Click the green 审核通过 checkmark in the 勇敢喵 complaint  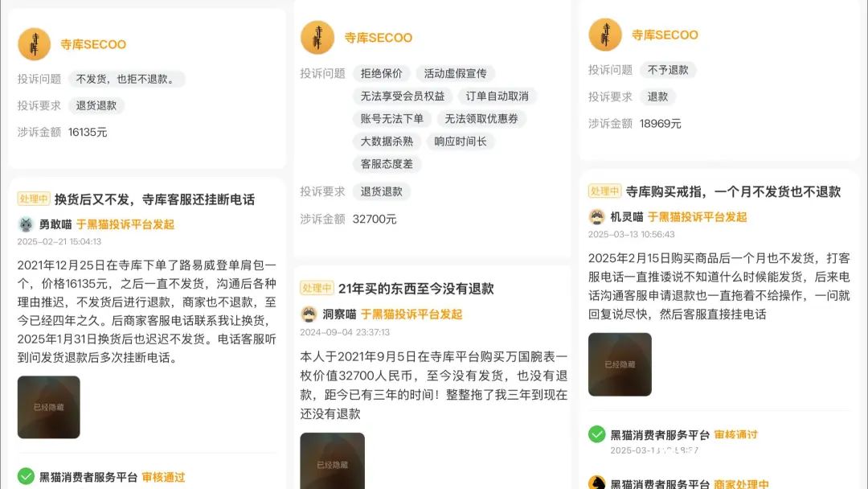[26, 476]
